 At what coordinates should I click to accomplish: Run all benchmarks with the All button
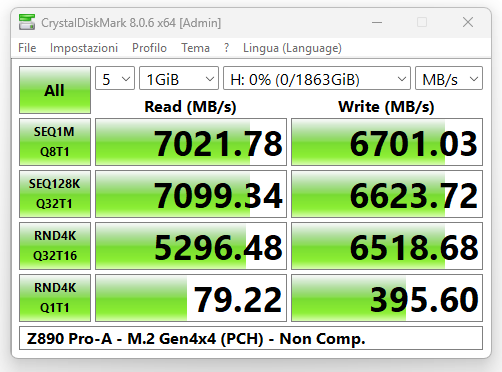55,90
